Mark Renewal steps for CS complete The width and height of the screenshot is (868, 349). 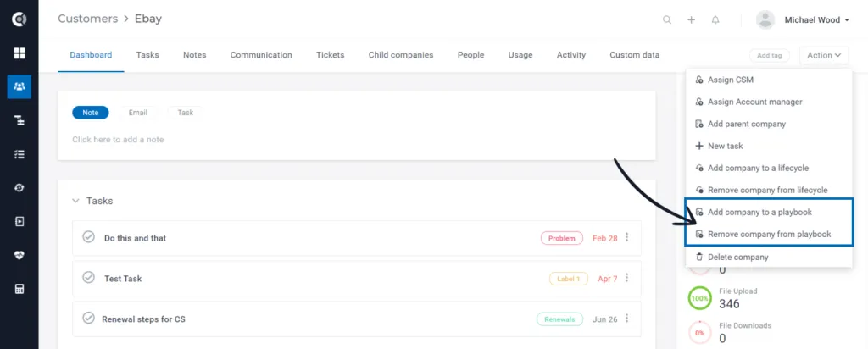(88, 318)
